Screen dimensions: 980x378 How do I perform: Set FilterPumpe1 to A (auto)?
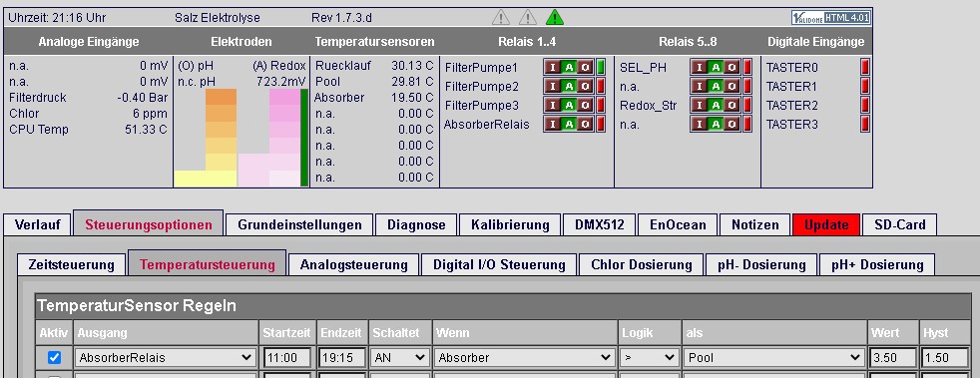[x=569, y=67]
